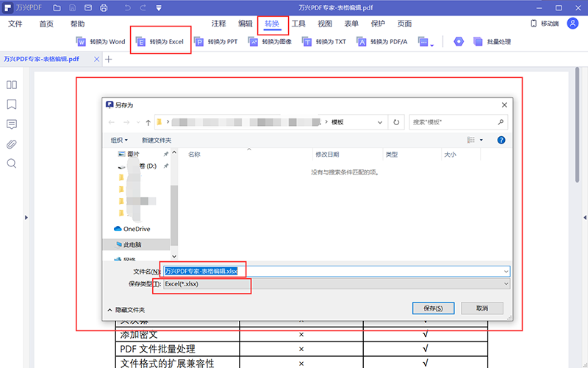Screen dimensions: 588x368
Task: Add a new document tab with plus
Action: pos(108,60)
